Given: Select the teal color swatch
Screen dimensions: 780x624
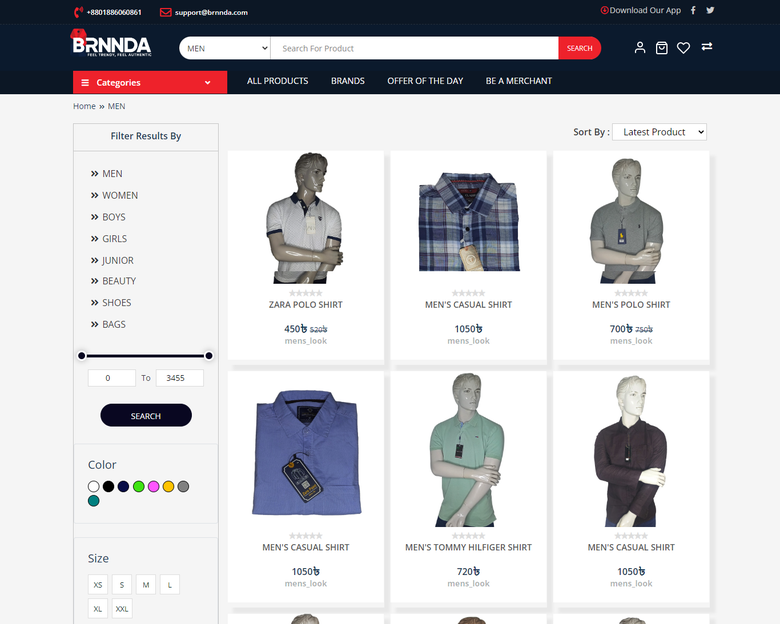Looking at the screenshot, I should pos(94,501).
